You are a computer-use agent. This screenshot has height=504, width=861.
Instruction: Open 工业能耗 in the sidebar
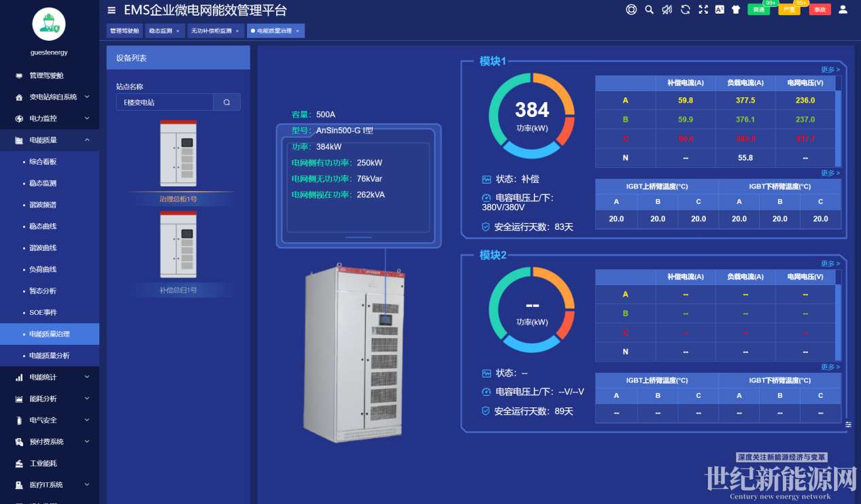pos(50,463)
